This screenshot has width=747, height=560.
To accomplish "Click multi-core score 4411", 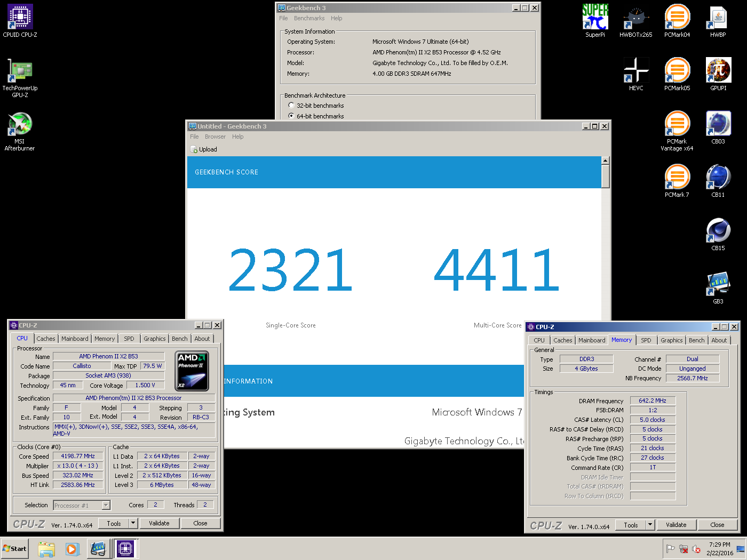I will click(496, 270).
